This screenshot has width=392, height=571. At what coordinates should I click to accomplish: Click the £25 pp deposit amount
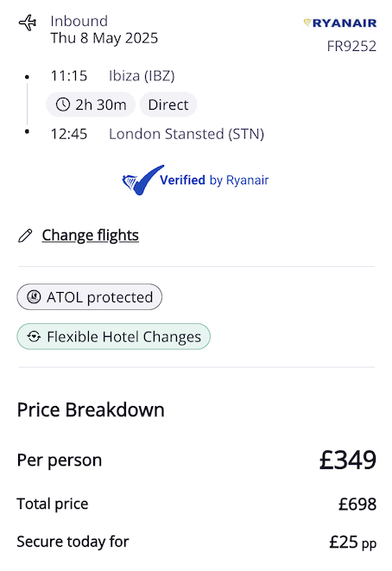(x=352, y=542)
